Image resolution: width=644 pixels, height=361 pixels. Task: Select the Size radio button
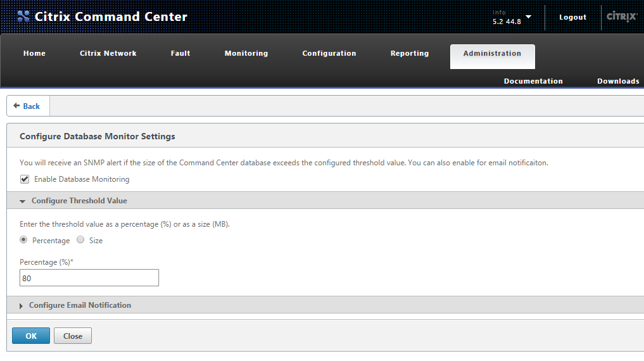(x=80, y=240)
